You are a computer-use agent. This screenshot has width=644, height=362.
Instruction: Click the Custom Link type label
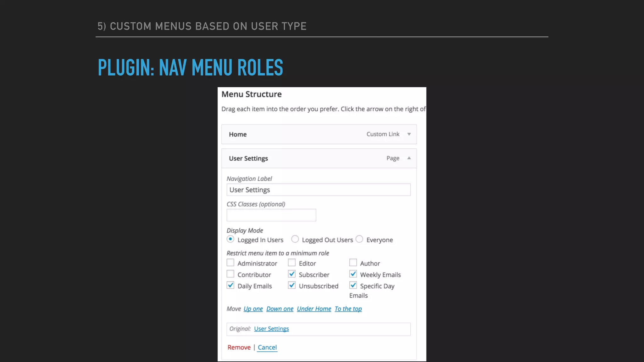(383, 134)
